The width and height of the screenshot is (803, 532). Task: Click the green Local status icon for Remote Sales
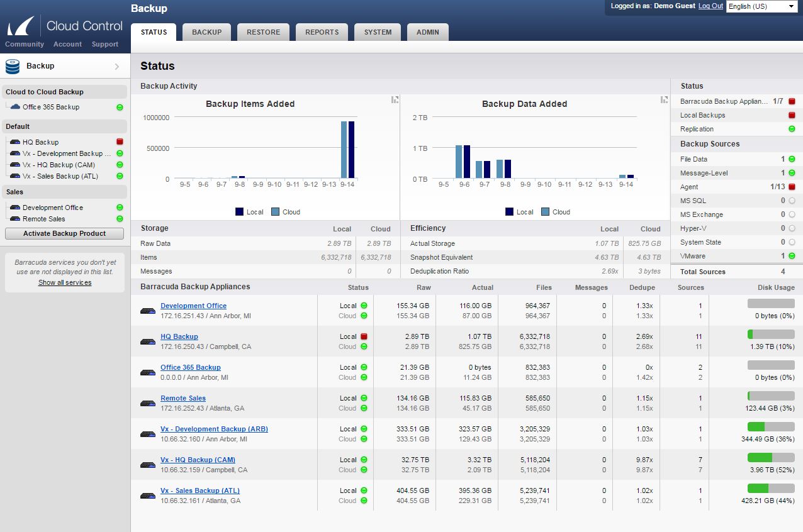[364, 398]
